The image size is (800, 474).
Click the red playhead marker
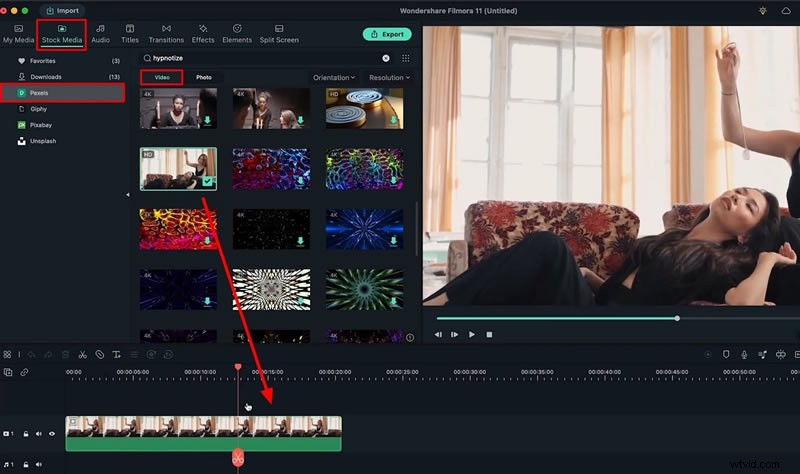point(238,367)
